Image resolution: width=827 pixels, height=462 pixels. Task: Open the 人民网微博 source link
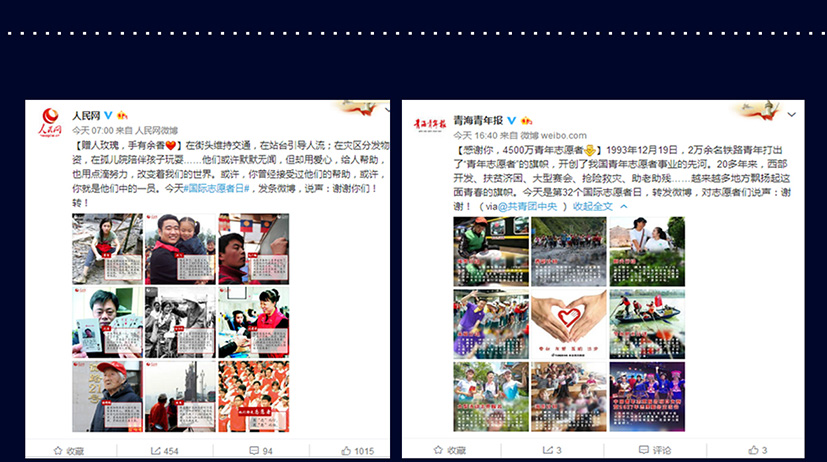156,130
